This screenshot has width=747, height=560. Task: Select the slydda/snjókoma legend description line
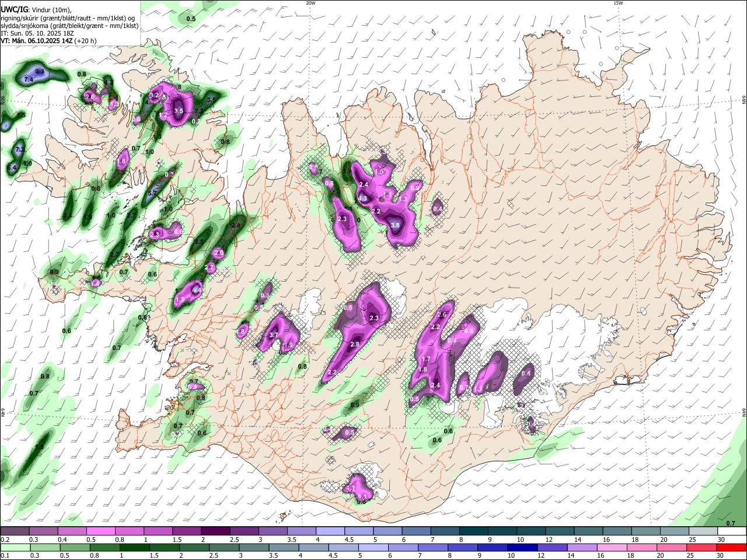(69, 26)
